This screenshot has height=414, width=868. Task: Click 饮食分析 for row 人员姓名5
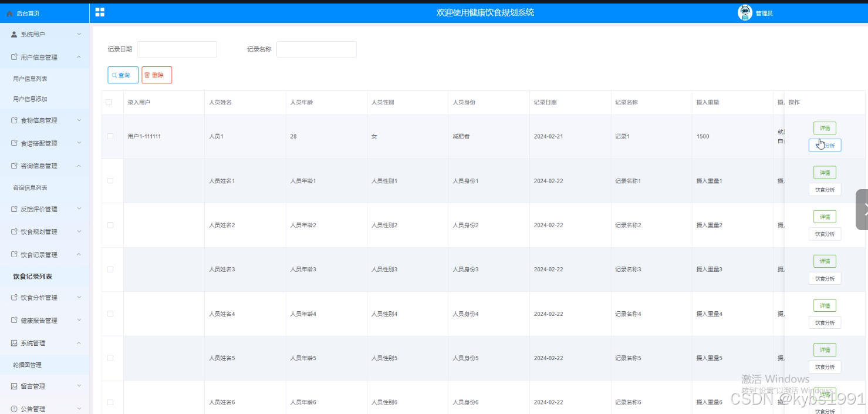tap(825, 367)
